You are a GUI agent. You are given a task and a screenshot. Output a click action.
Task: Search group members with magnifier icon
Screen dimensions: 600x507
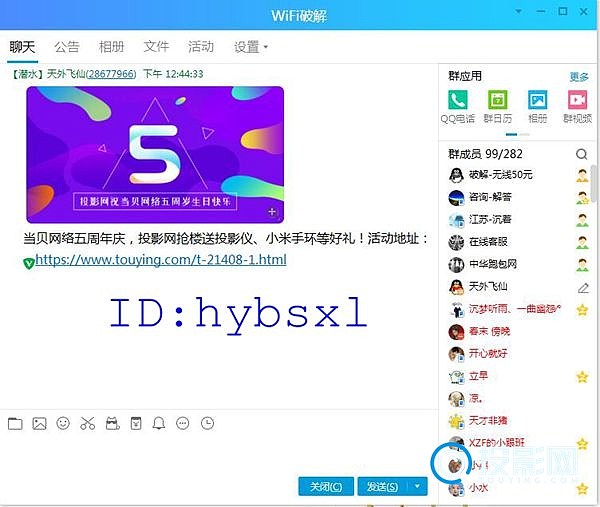pos(581,155)
